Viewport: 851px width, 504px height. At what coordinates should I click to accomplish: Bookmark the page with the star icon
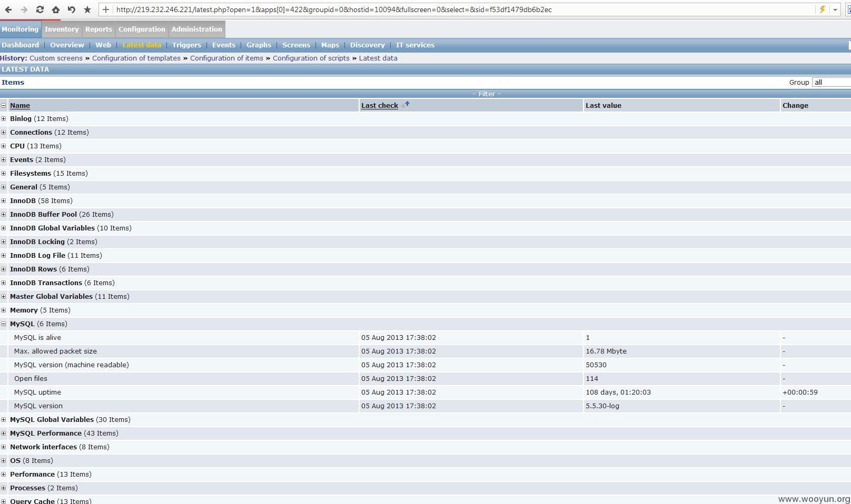coord(87,9)
